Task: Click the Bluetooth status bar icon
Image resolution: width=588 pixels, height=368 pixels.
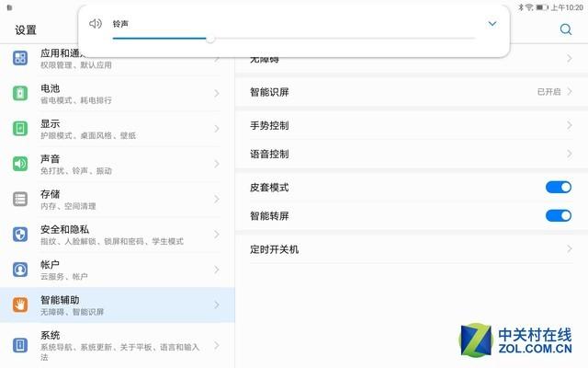Action: tap(521, 7)
